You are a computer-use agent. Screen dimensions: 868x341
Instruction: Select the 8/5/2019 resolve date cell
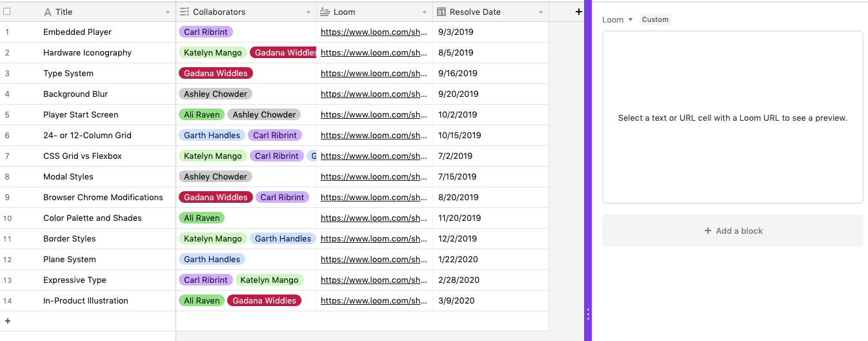490,53
